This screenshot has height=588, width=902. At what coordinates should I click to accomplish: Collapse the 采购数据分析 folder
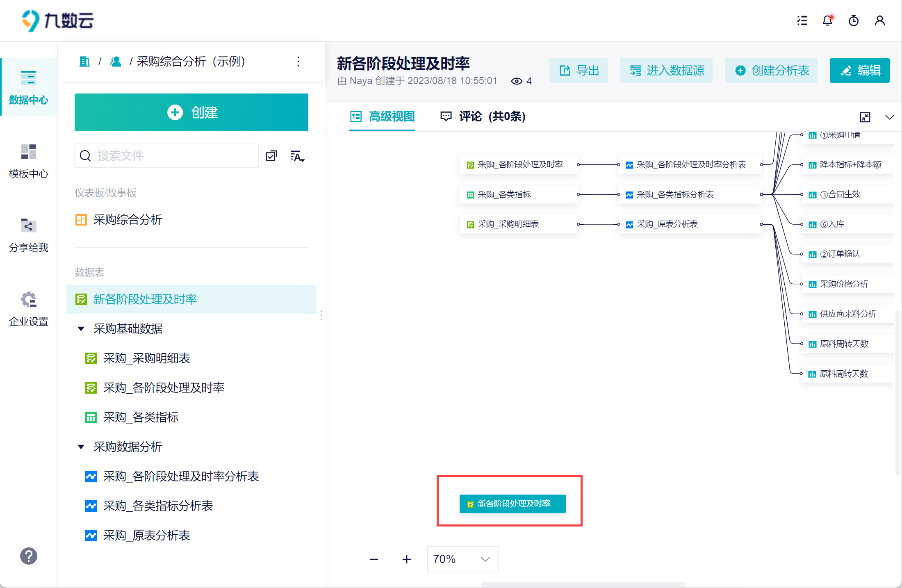click(81, 447)
